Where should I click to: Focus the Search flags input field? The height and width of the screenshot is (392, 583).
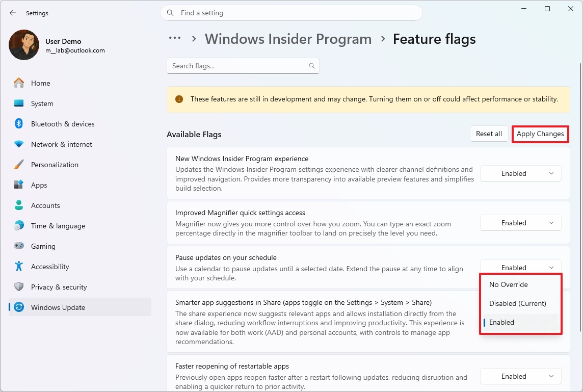(x=243, y=66)
